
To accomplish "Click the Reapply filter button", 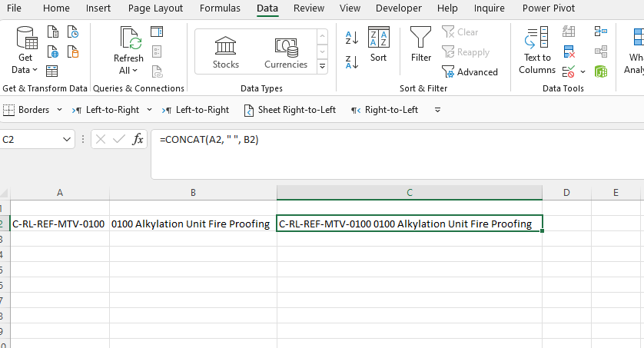I will [466, 52].
